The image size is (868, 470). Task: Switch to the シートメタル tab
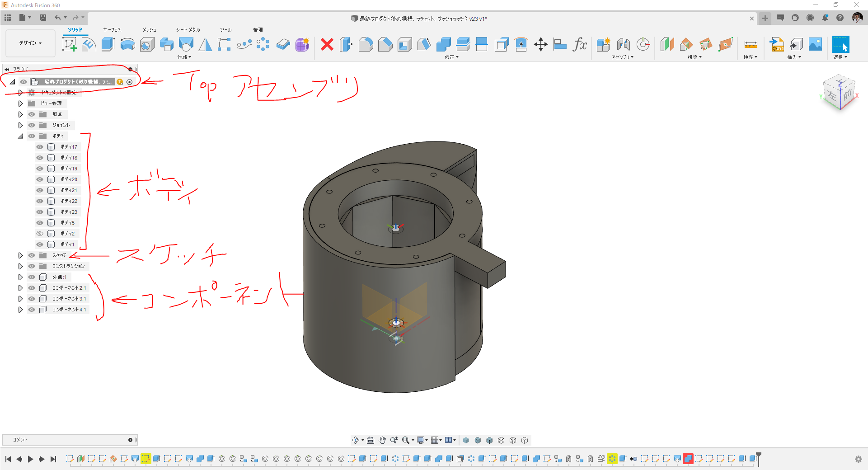pos(188,30)
